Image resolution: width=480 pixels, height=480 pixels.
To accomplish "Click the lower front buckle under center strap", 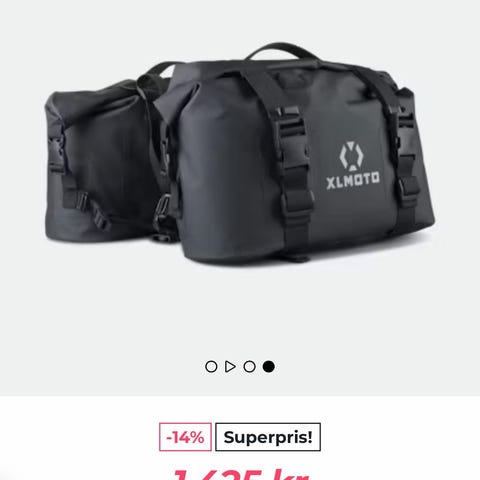I will coord(298,200).
